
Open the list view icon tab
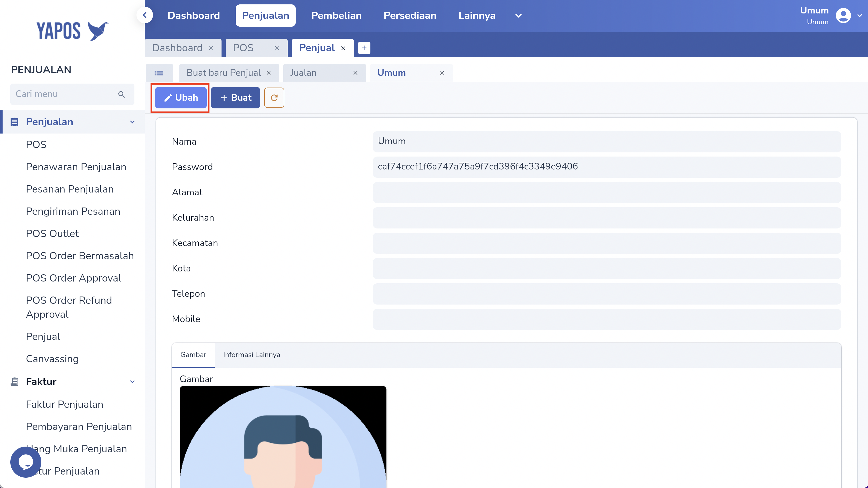(159, 73)
